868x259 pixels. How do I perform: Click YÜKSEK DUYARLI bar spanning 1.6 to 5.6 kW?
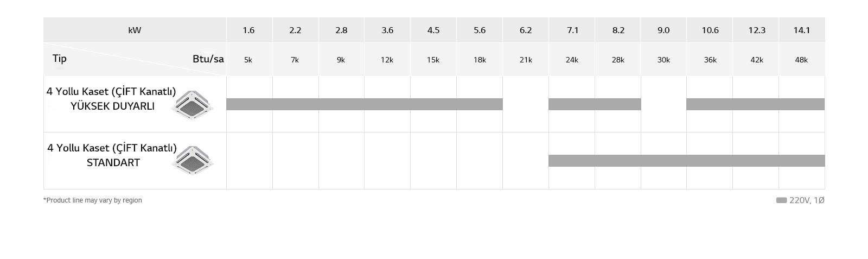coord(364,104)
